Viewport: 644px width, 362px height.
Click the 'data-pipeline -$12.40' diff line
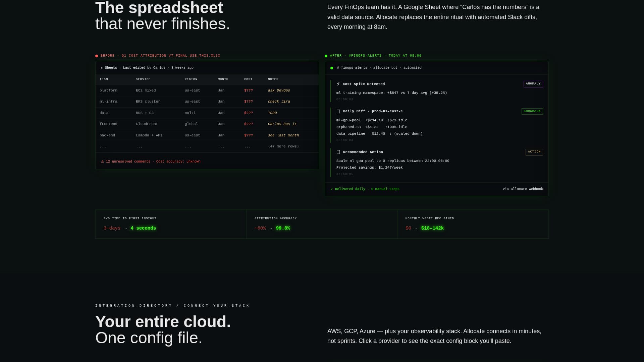[x=380, y=134]
